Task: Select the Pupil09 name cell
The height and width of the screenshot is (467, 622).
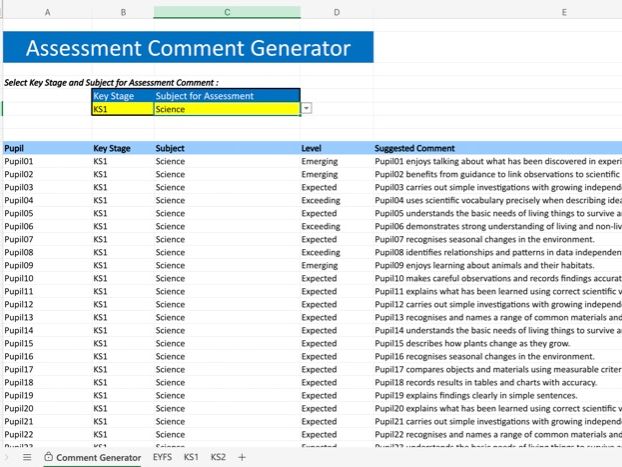Action: 47,265
